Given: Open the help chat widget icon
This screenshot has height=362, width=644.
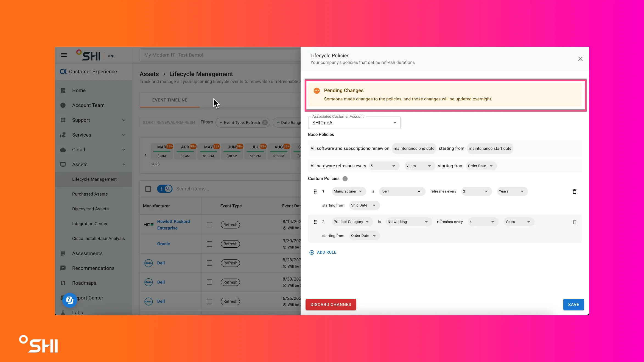Looking at the screenshot, I should [70, 300].
